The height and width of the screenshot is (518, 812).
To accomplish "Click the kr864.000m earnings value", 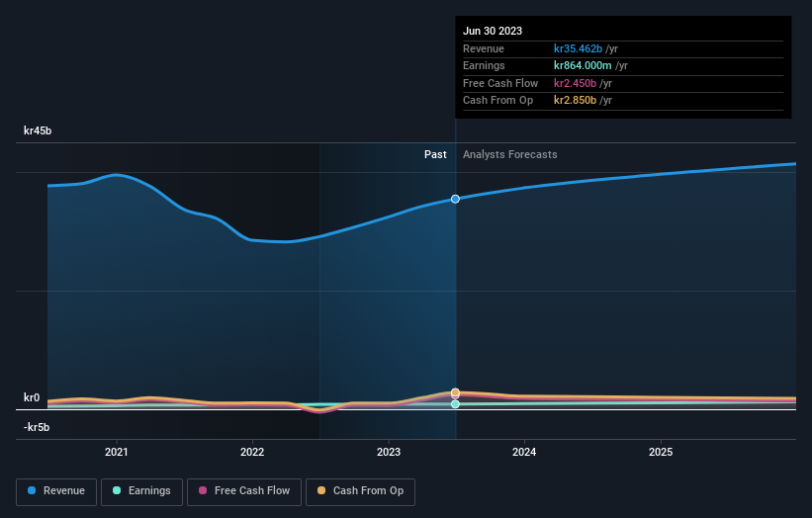I will [x=583, y=65].
